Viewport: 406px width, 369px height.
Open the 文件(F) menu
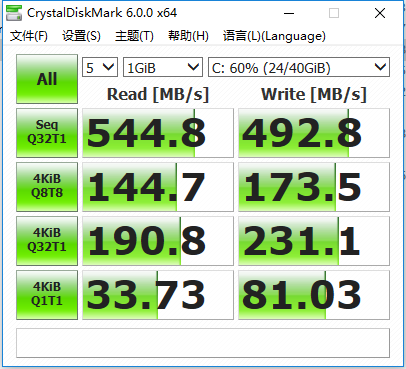[29, 36]
